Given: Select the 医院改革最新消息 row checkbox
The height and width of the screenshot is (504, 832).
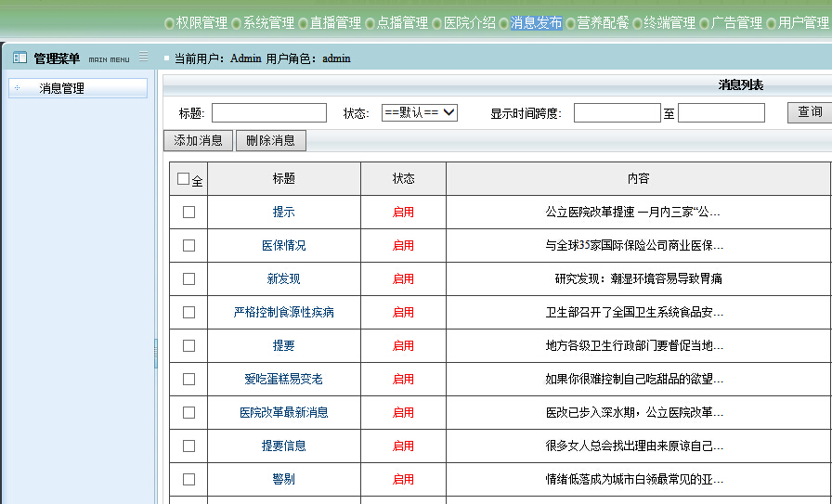Looking at the screenshot, I should (x=189, y=412).
